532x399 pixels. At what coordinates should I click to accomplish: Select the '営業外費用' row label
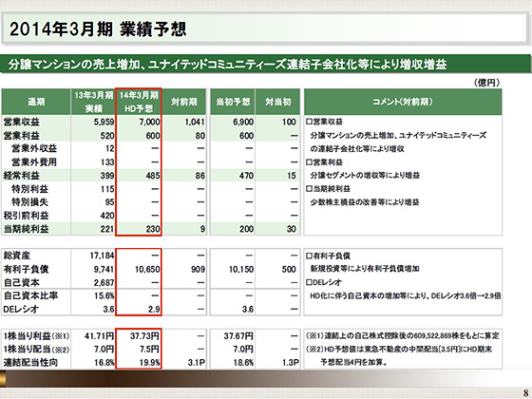[34, 162]
